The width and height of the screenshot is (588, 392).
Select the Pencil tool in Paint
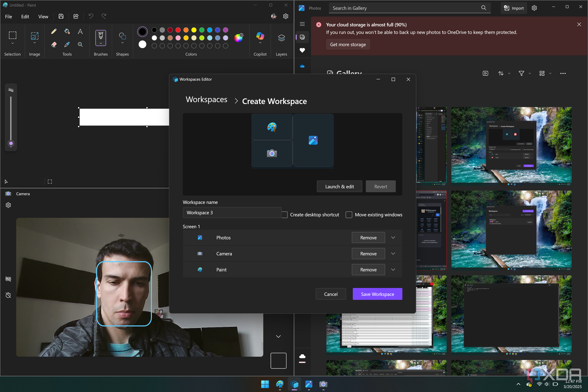tap(54, 31)
